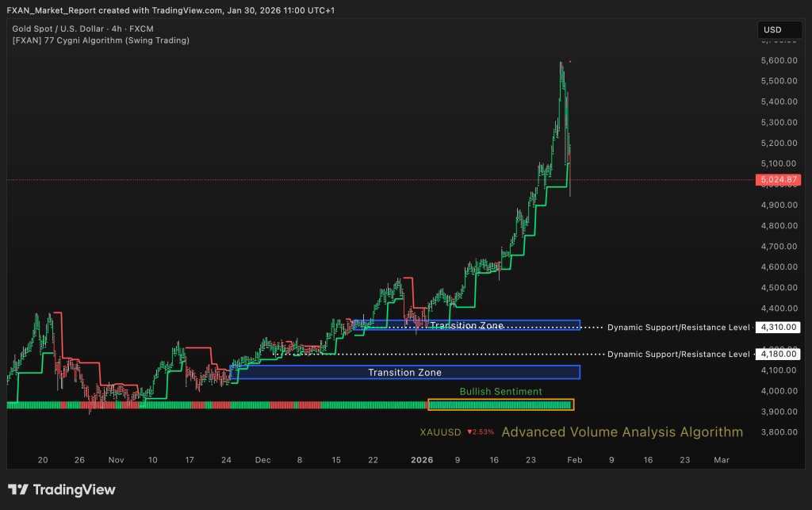Click the Dec label on the time axis

tap(263, 459)
